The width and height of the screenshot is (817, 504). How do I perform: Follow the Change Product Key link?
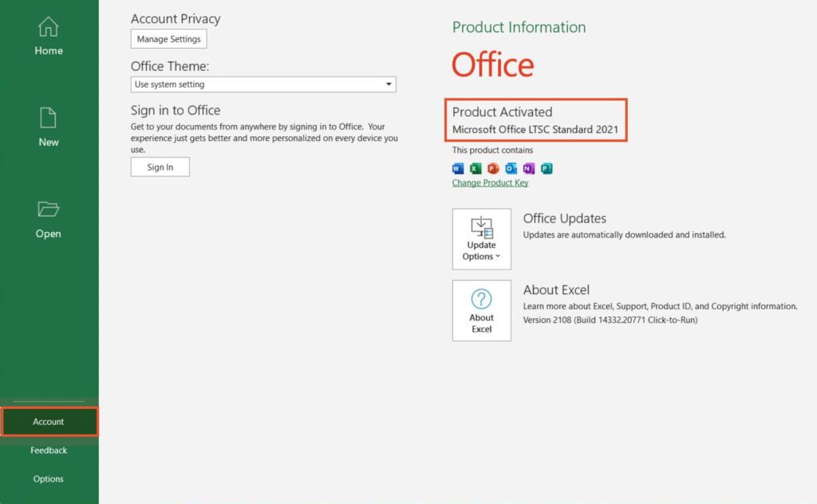click(490, 183)
